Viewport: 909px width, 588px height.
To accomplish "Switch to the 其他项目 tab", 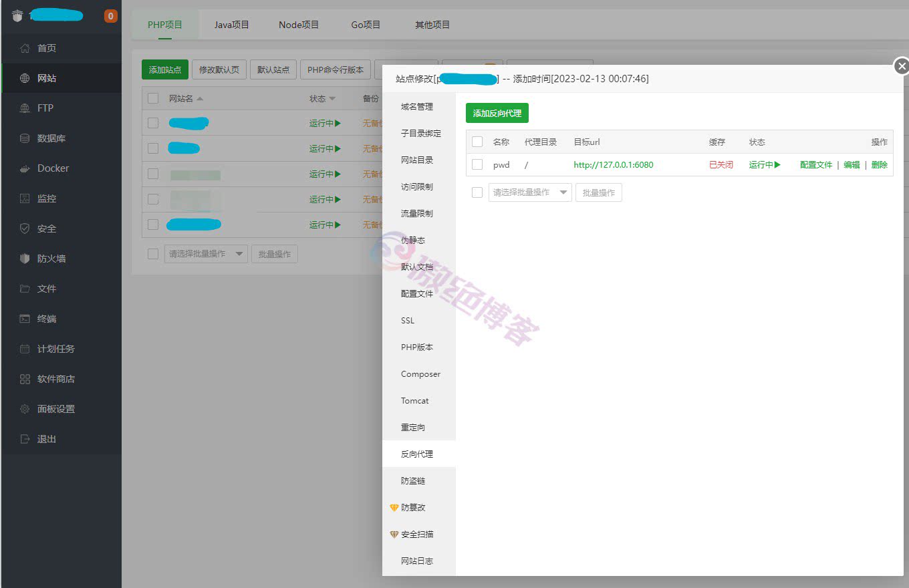I will pos(432,25).
